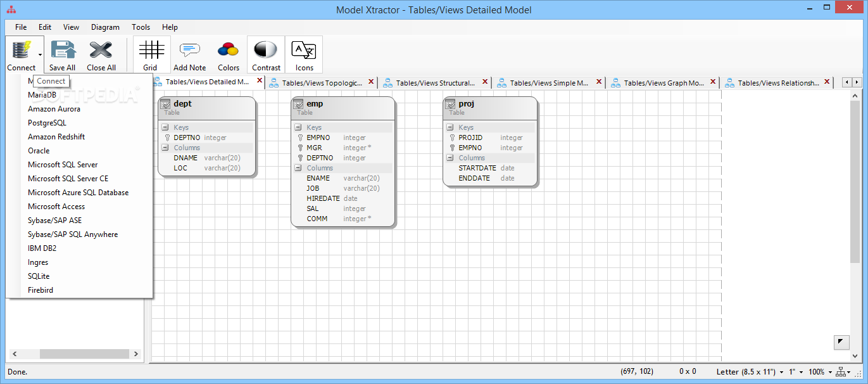Open the Edit menu
The width and height of the screenshot is (868, 384).
[45, 27]
